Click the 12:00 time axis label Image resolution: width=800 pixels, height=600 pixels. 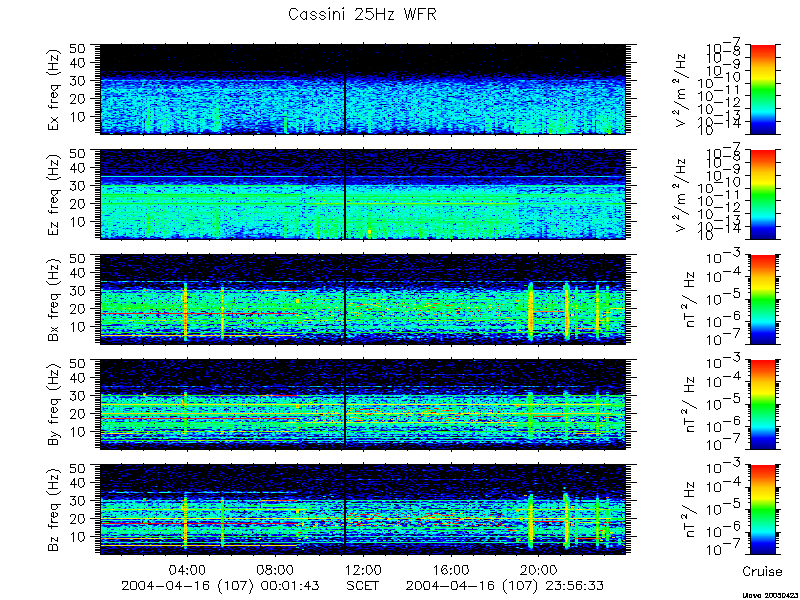point(363,569)
